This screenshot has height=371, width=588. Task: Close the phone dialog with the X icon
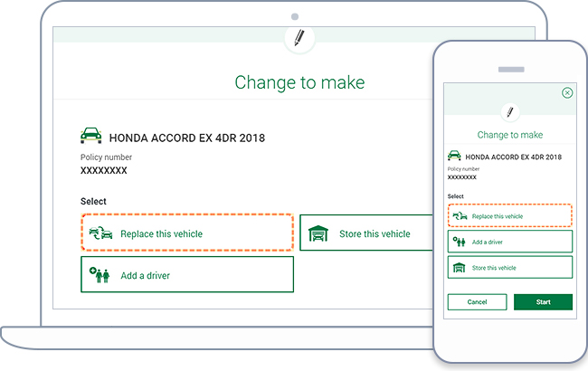coord(567,92)
